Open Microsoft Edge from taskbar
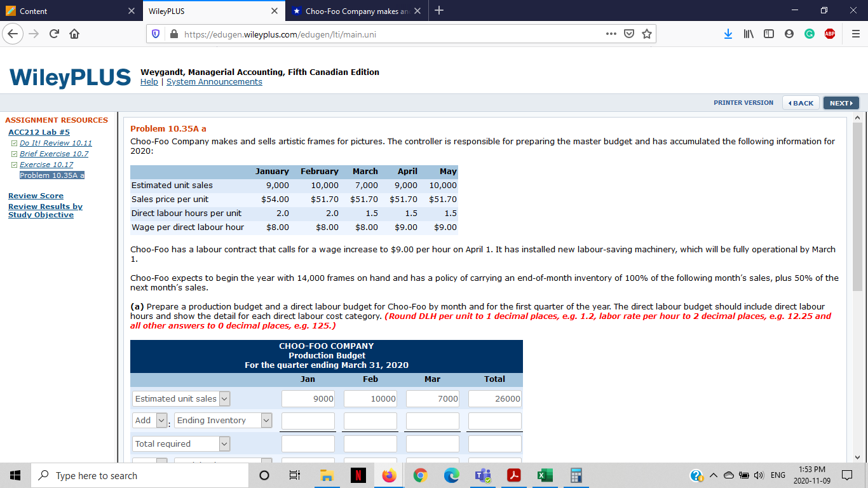This screenshot has width=868, height=488. click(x=451, y=475)
